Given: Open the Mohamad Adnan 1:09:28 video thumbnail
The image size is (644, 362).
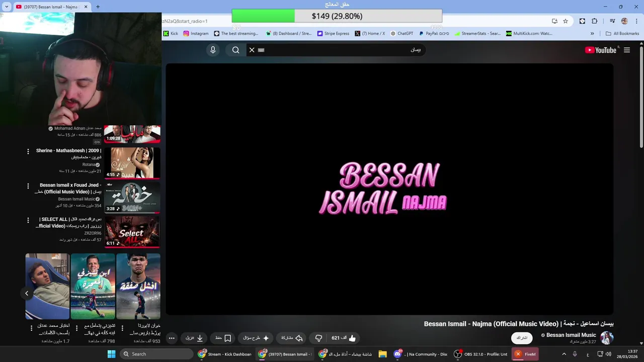Looking at the screenshot, I should point(132,134).
